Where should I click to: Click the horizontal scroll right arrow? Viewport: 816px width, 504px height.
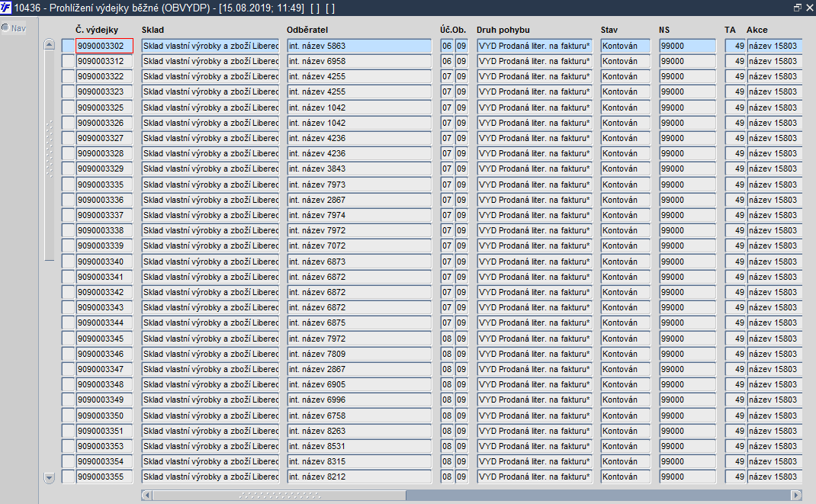coord(796,495)
